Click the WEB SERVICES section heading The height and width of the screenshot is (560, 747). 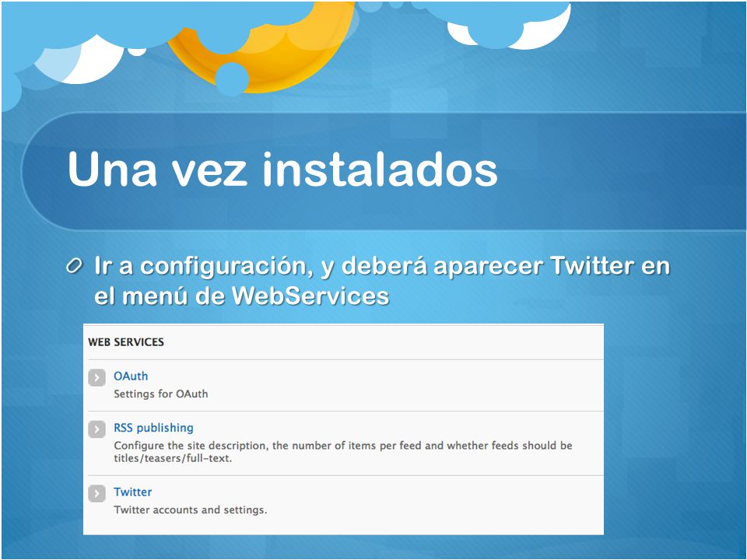pyautogui.click(x=126, y=342)
